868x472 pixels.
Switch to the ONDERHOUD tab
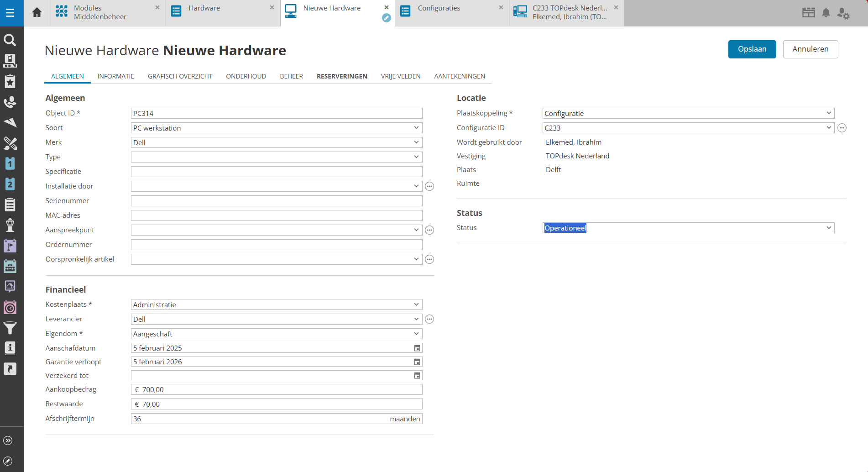coord(246,76)
